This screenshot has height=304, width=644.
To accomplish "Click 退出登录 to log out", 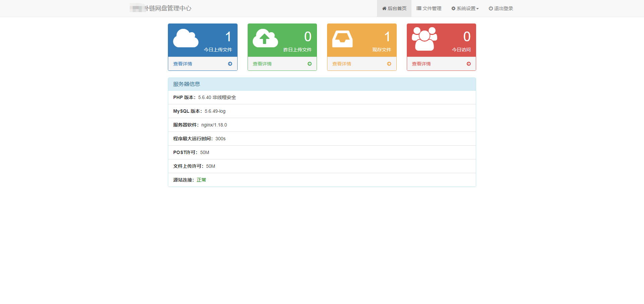I will click(x=501, y=8).
